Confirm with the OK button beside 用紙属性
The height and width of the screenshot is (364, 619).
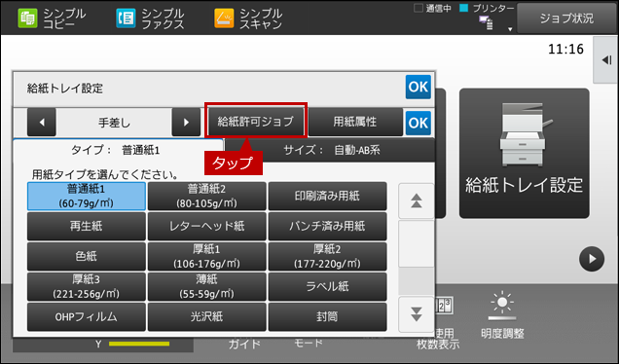click(419, 123)
